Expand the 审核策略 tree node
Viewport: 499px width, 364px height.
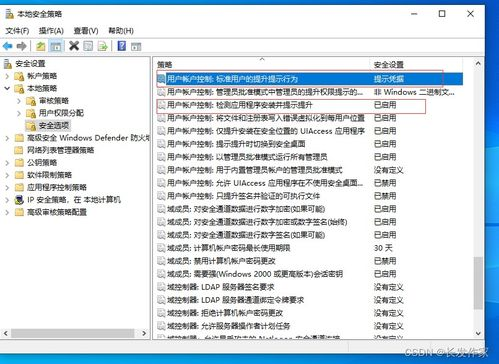[x=19, y=101]
